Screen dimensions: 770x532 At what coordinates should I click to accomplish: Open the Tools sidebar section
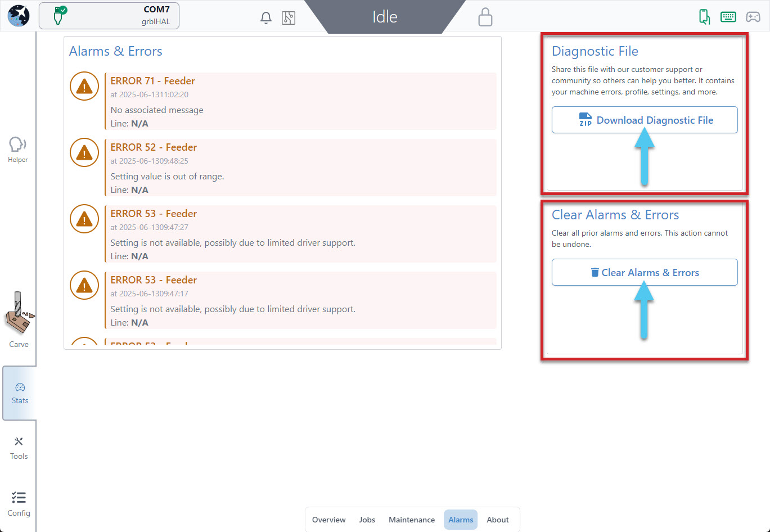[19, 448]
